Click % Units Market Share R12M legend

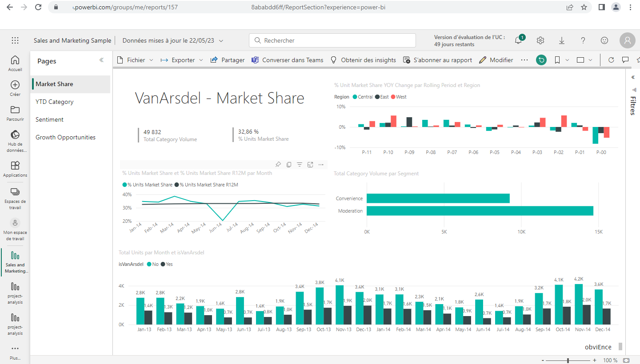coord(207,185)
